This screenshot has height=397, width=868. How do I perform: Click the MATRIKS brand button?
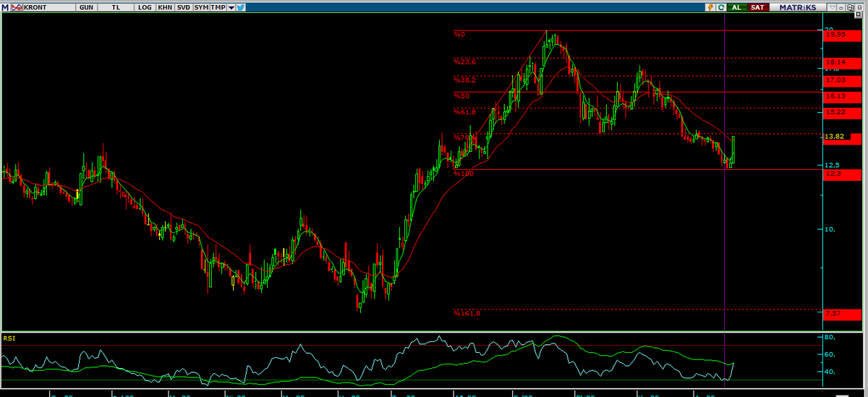click(798, 7)
